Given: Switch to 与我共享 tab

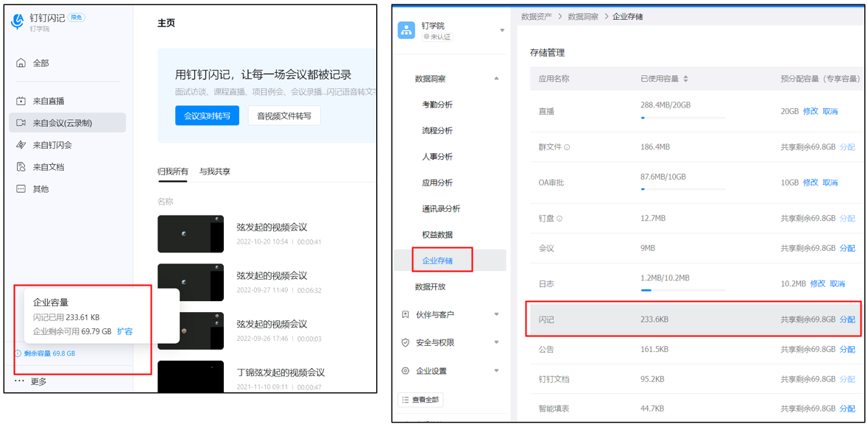Looking at the screenshot, I should tap(215, 172).
